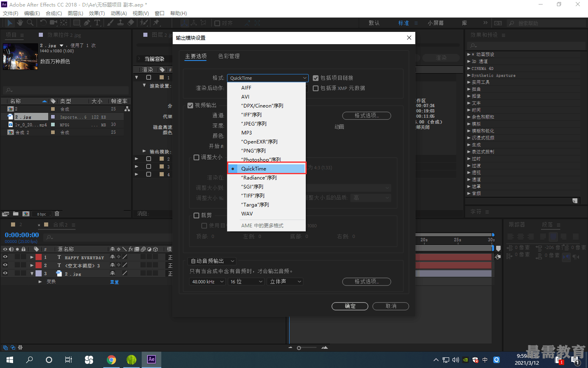588x368 pixels.
Task: Enable the 调整大小 checkbox
Action: click(196, 157)
